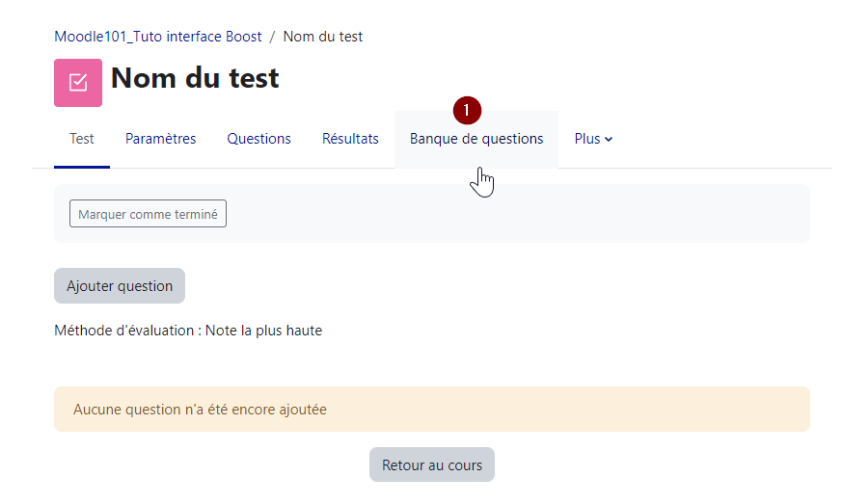The width and height of the screenshot is (843, 504).
Task: Switch to the Test tab
Action: tap(82, 139)
